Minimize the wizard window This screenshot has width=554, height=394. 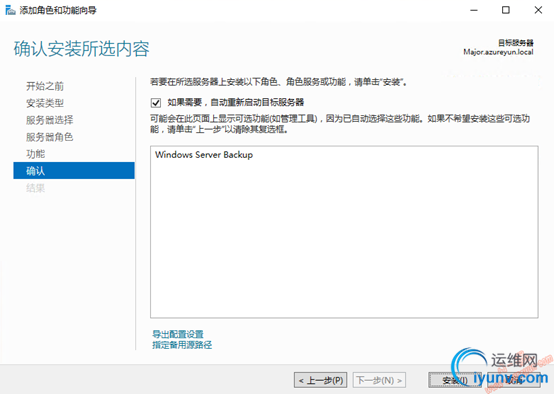point(474,10)
